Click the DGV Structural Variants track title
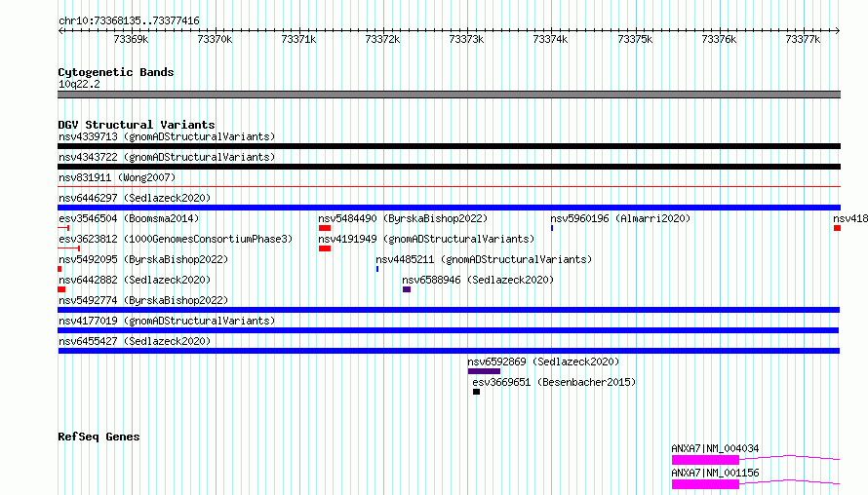 coord(137,125)
